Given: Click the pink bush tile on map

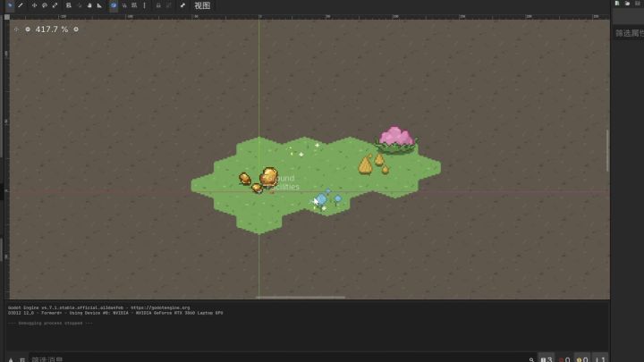Looking at the screenshot, I should coord(396,140).
